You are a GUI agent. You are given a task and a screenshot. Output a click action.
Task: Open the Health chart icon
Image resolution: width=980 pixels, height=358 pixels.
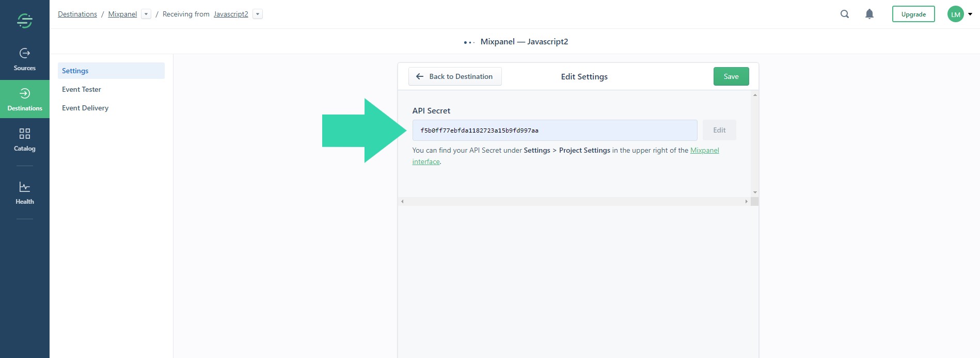(x=24, y=187)
